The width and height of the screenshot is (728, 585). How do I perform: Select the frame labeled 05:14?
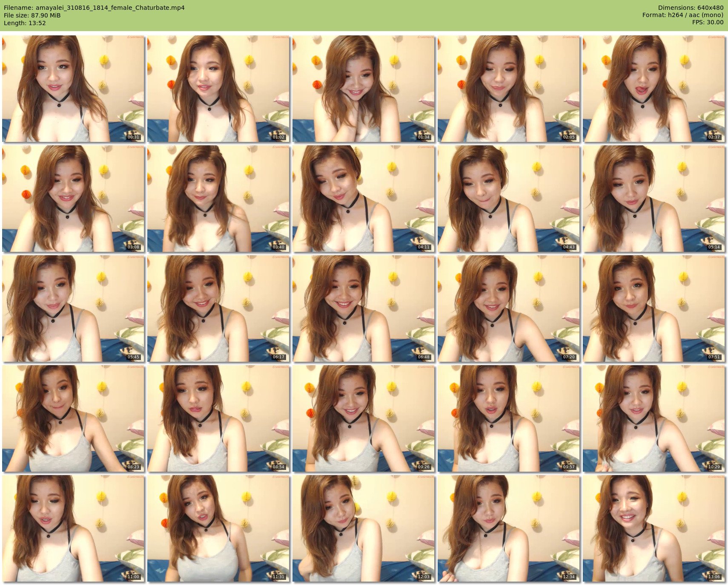pyautogui.click(x=654, y=199)
